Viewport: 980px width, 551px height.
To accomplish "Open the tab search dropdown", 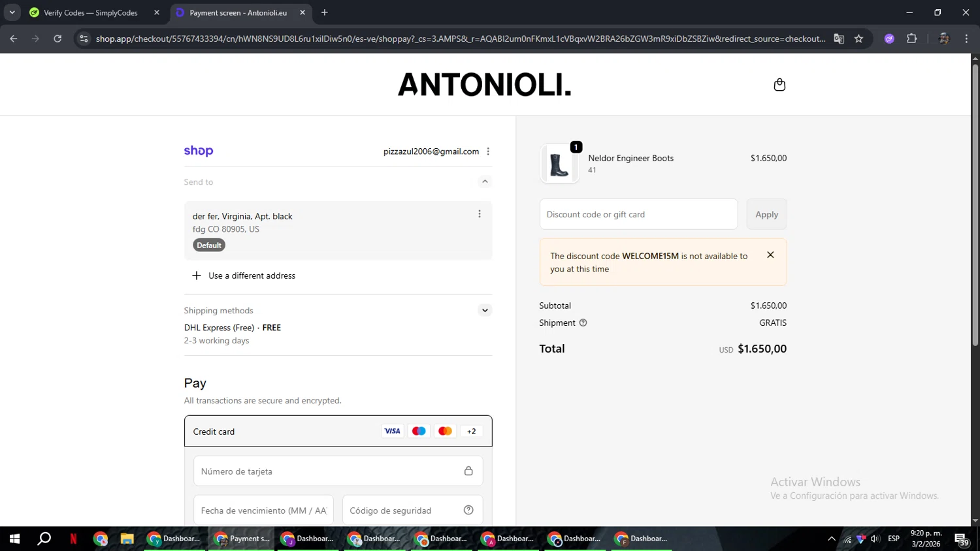I will 12,12.
